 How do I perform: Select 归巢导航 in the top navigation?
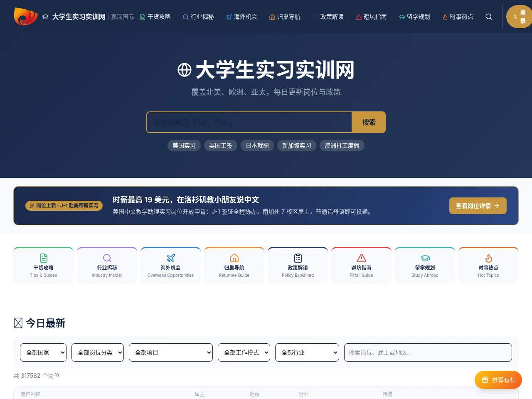285,17
